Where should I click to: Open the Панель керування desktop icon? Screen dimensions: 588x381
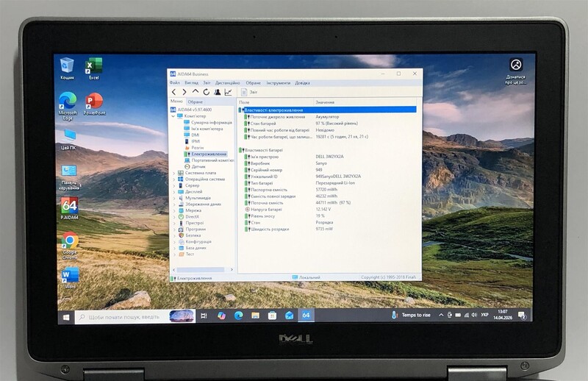(69, 177)
